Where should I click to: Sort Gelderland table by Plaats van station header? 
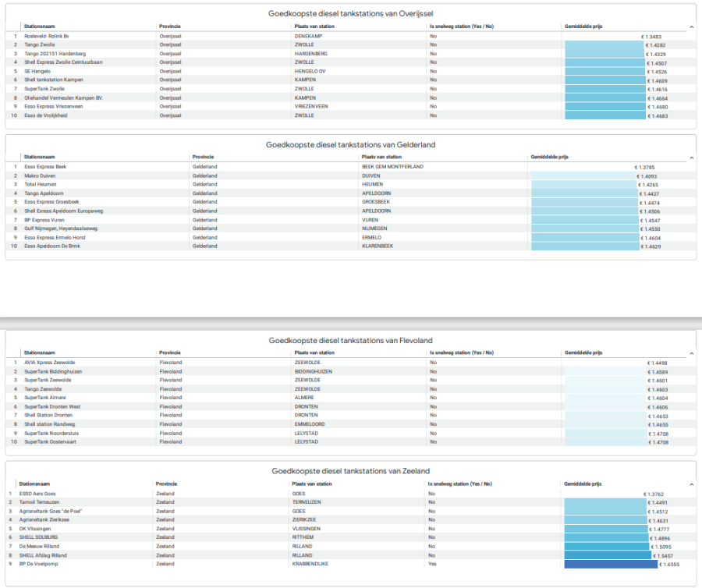[x=381, y=157]
